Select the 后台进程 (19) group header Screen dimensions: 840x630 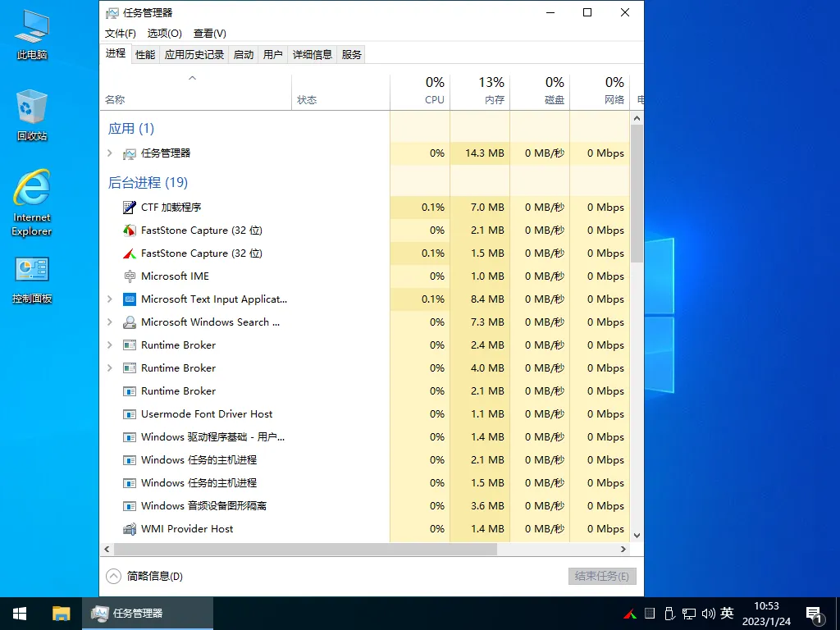[x=148, y=183]
